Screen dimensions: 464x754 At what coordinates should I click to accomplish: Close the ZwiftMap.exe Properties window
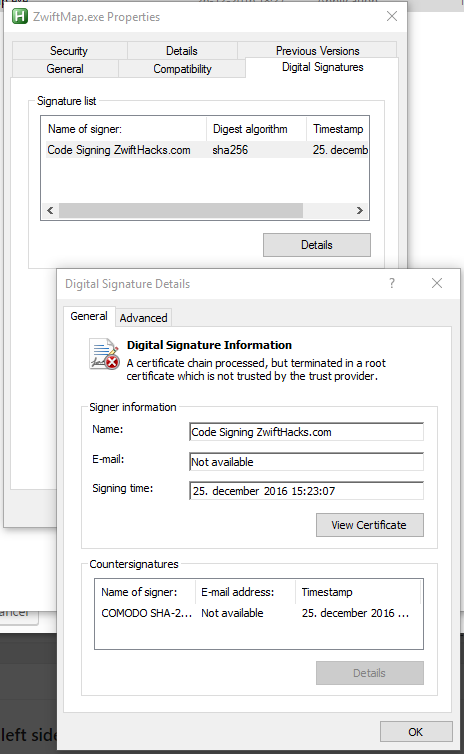(392, 16)
